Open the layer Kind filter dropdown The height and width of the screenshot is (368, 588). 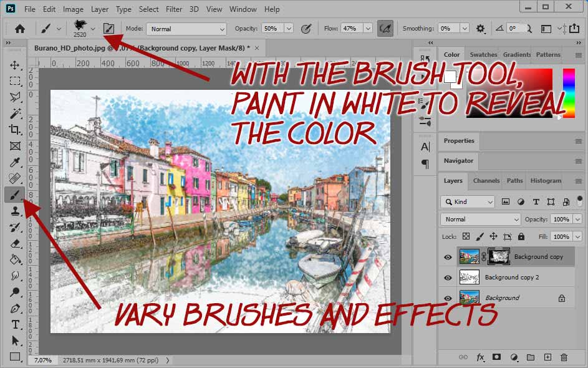click(x=468, y=202)
